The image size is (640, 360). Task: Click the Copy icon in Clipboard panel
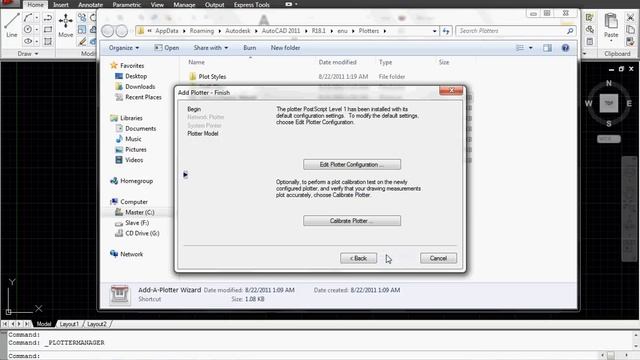click(x=631, y=29)
